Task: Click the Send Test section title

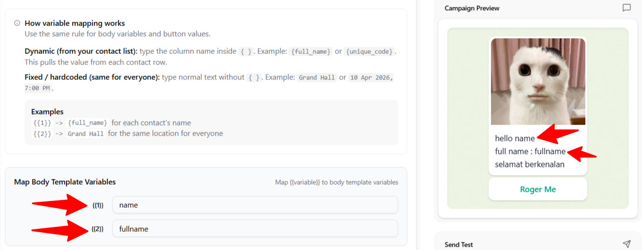Action: [459, 244]
